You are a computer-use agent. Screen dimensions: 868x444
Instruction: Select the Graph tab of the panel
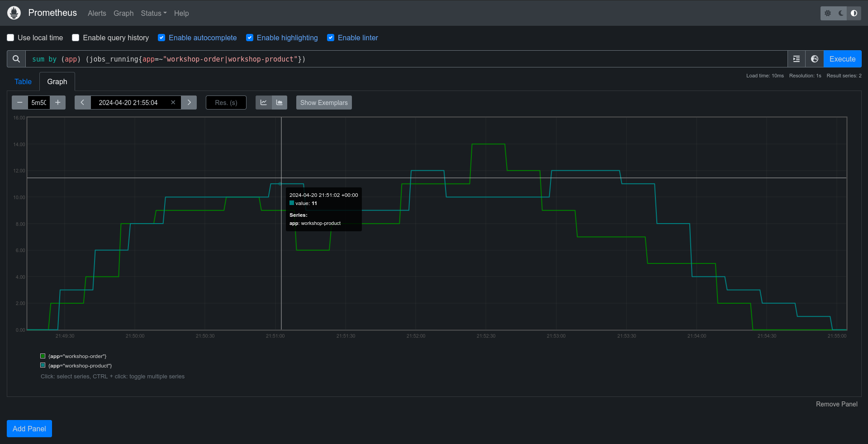[x=57, y=81]
